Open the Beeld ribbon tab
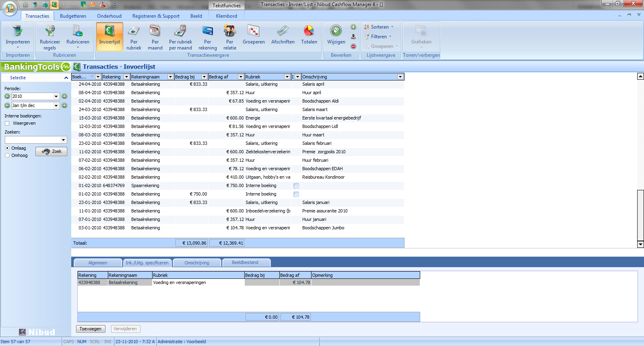 196,16
